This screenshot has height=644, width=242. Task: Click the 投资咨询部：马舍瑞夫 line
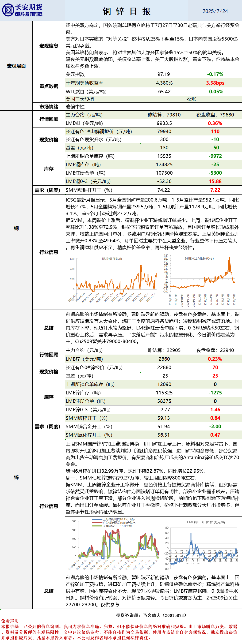151,615
